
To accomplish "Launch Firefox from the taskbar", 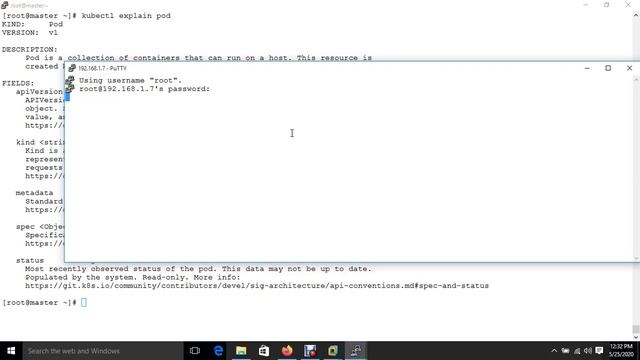I will coord(287,351).
